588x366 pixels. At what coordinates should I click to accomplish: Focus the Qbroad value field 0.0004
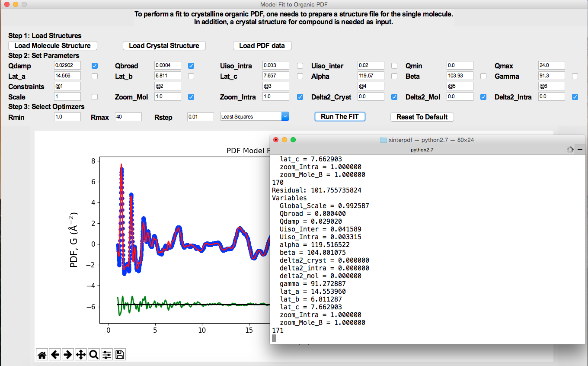point(168,65)
